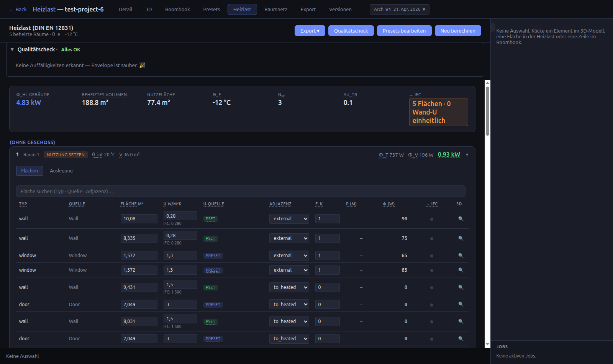Run the Qualitätscheck button

pyautogui.click(x=351, y=31)
